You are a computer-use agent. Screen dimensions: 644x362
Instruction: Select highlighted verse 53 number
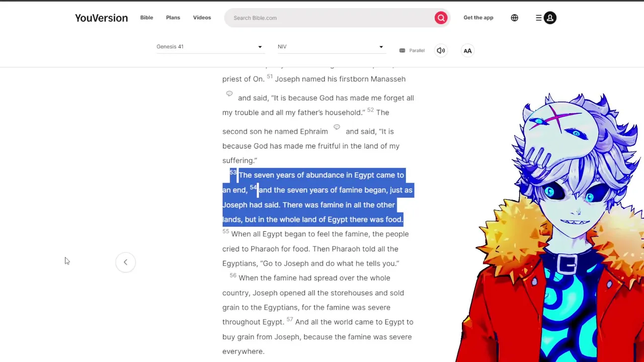tap(233, 172)
